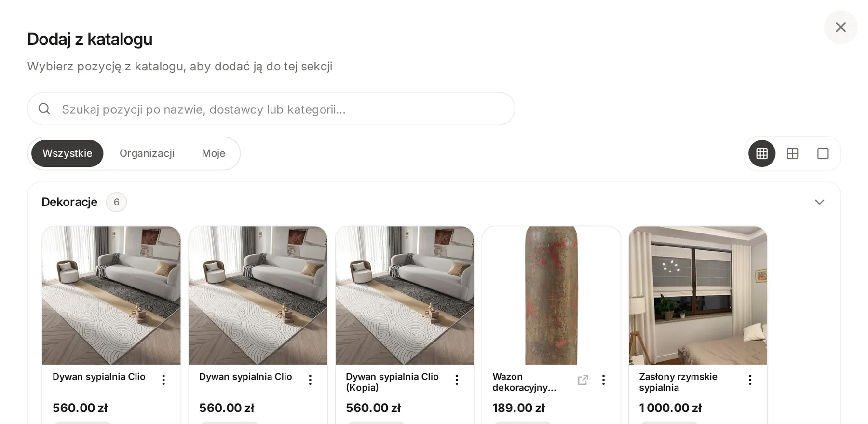Select the Organizacji filter tab
Image resolution: width=868 pixels, height=424 pixels.
[x=147, y=153]
